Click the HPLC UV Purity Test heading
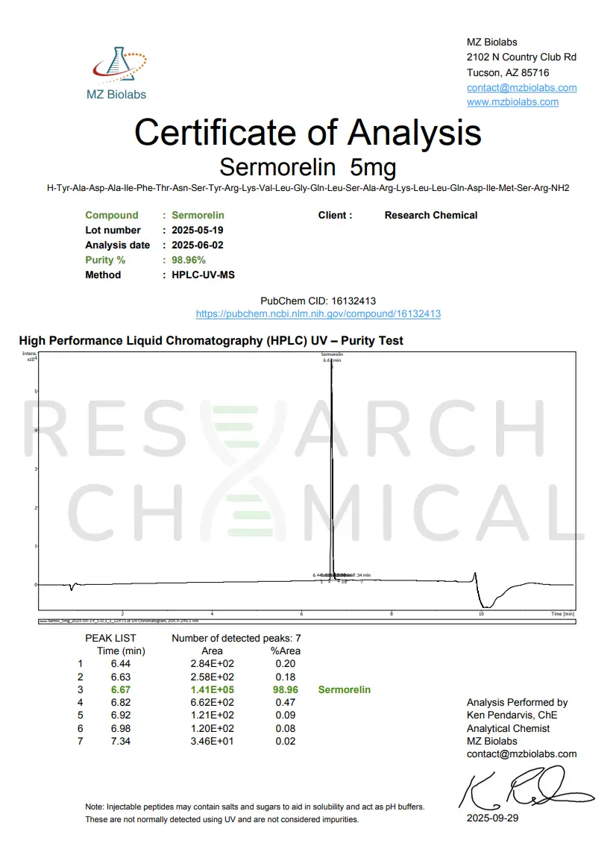Viewport: 616px width, 852px height. coord(211,341)
